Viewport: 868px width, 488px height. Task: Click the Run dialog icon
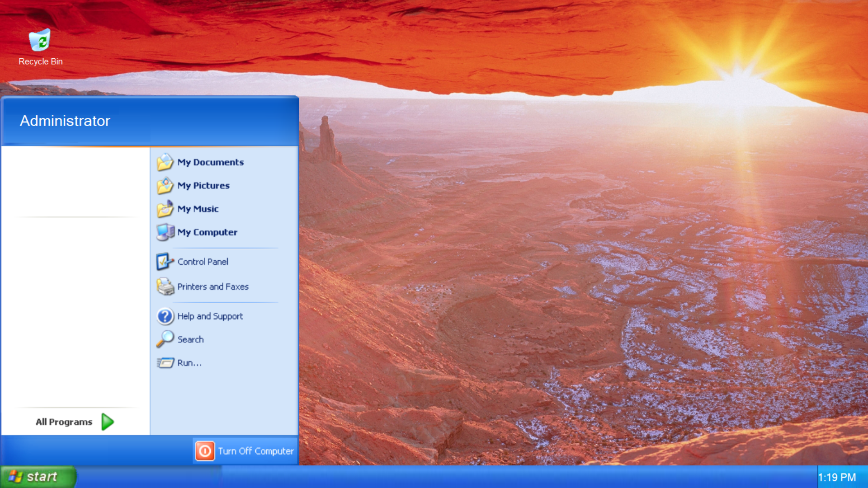coord(165,363)
